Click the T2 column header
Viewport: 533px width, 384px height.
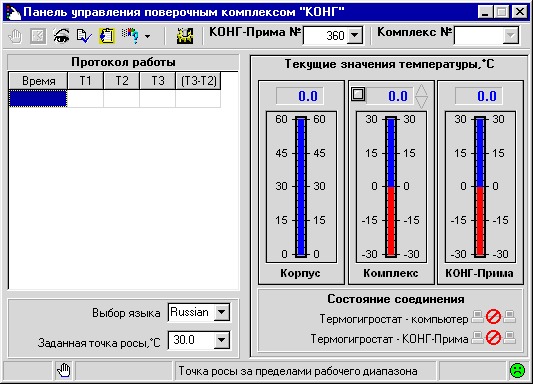pos(122,81)
